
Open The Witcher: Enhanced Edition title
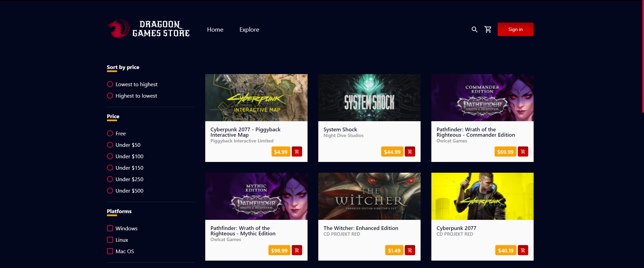pos(361,228)
